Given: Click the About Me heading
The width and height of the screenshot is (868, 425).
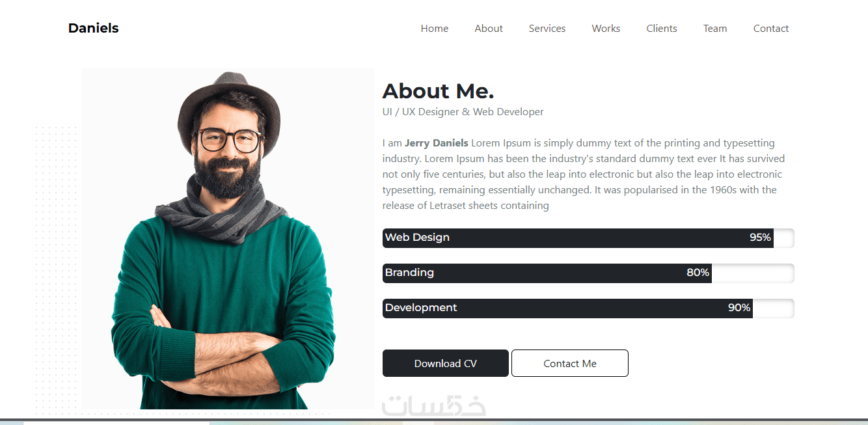Looking at the screenshot, I should [x=438, y=91].
